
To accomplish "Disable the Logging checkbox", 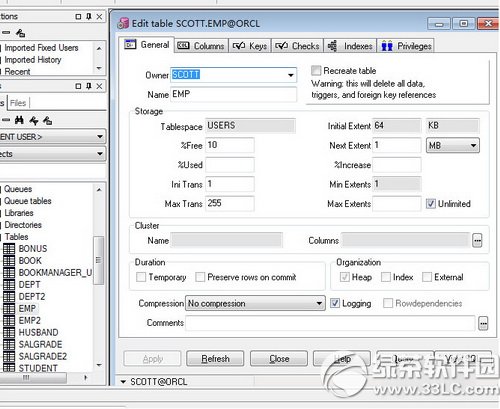I will [x=335, y=303].
